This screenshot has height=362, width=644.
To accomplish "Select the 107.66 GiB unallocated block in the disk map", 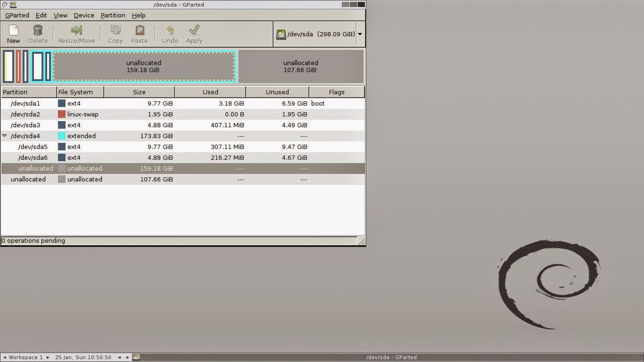I will point(301,66).
